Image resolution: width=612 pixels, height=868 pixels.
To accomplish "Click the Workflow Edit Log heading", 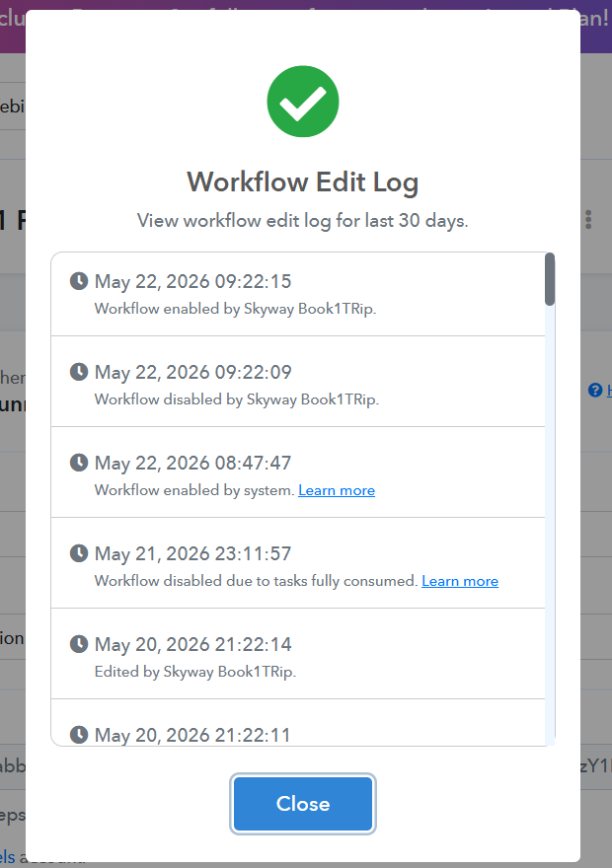I will 303,182.
